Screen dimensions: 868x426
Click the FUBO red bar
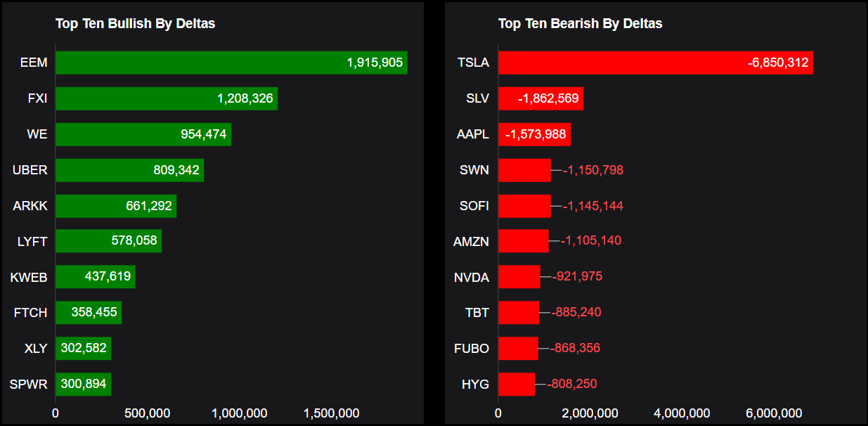pos(518,349)
